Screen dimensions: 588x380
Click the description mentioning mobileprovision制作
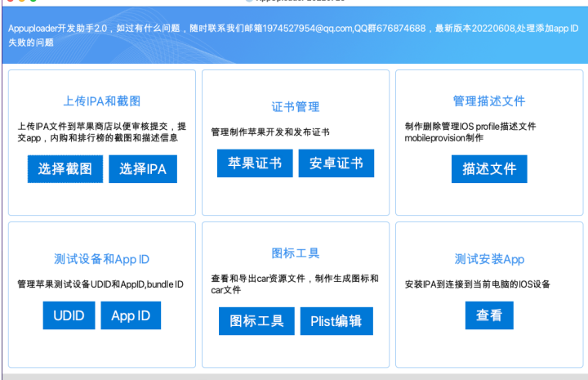tap(470, 132)
